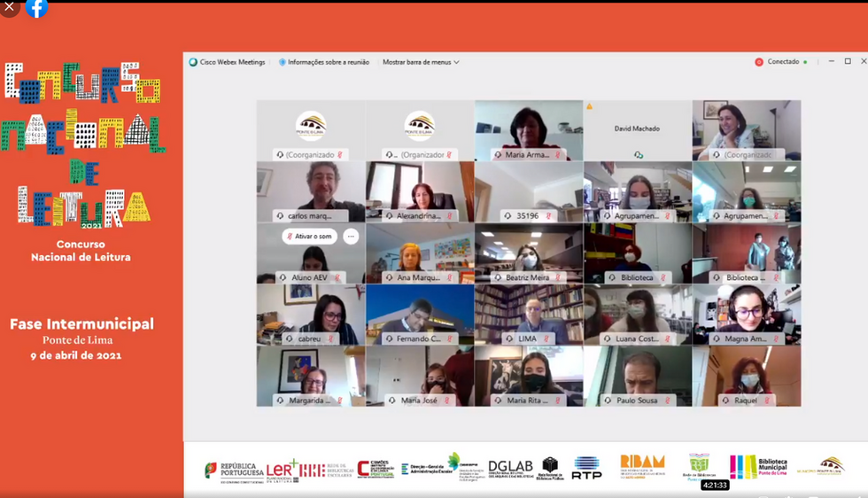Click the Magna Am... name label
The width and height of the screenshot is (868, 498).
point(747,338)
